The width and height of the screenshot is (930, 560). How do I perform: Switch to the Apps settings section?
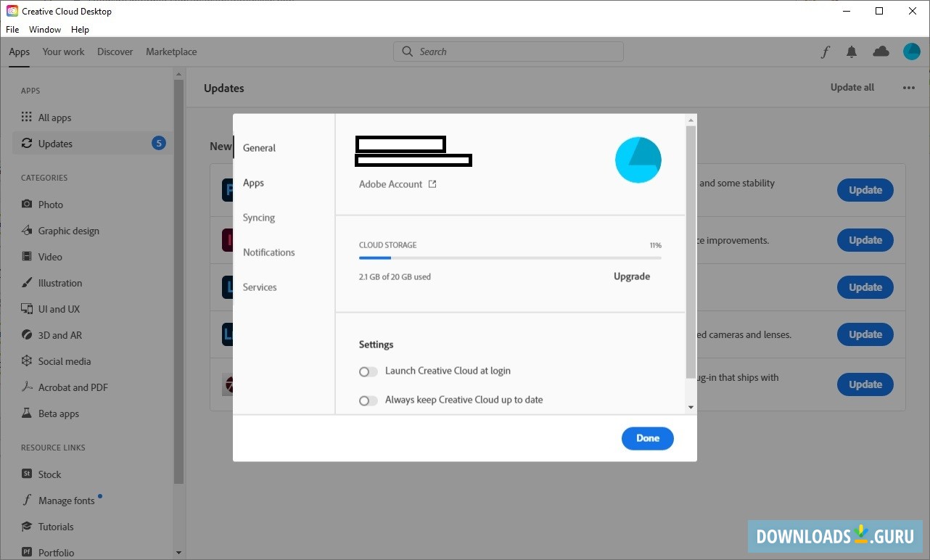[253, 182]
